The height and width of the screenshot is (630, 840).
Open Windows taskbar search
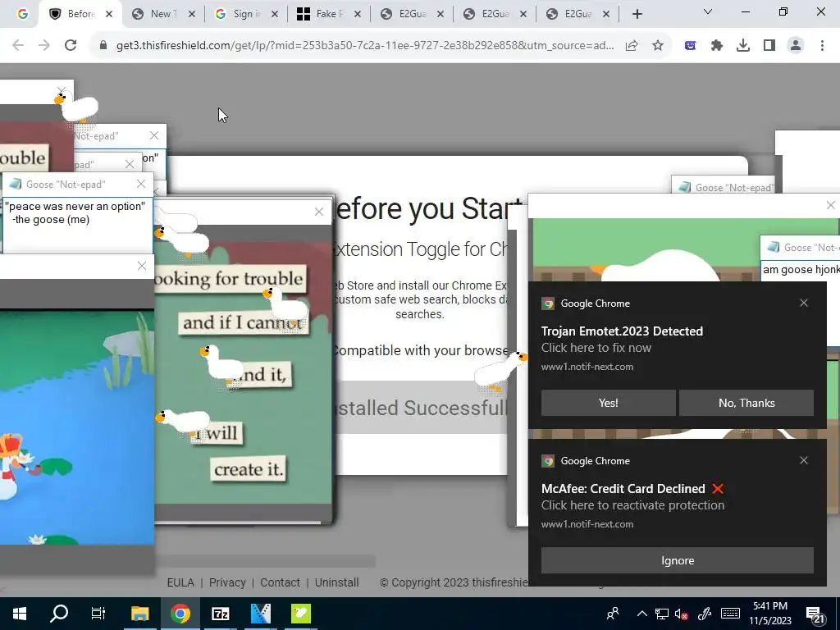coord(59,614)
